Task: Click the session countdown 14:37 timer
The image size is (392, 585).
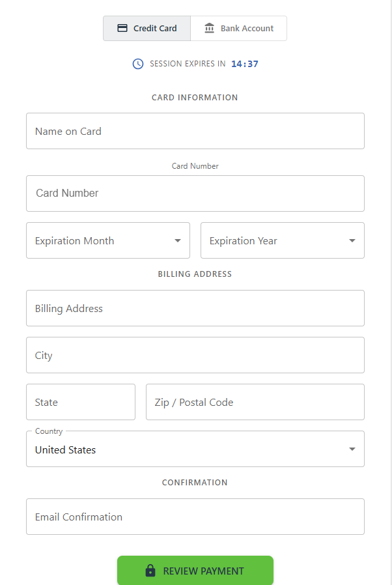Action: point(245,64)
